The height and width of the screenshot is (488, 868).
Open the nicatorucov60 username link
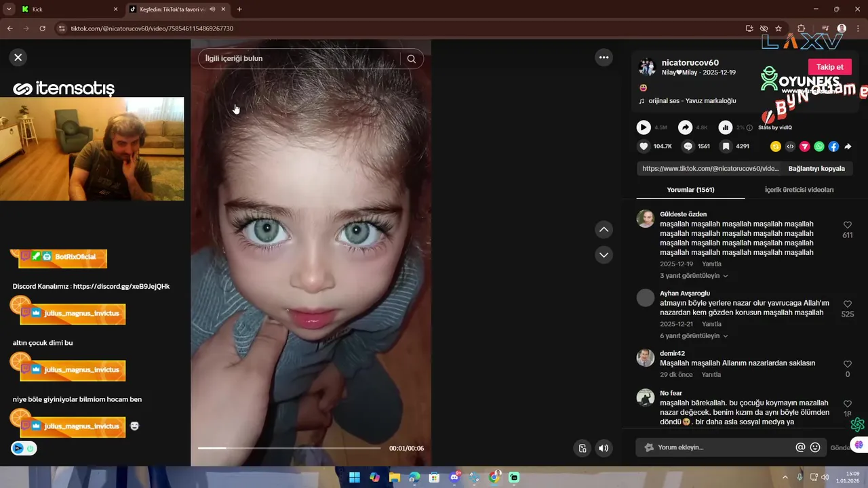(690, 62)
